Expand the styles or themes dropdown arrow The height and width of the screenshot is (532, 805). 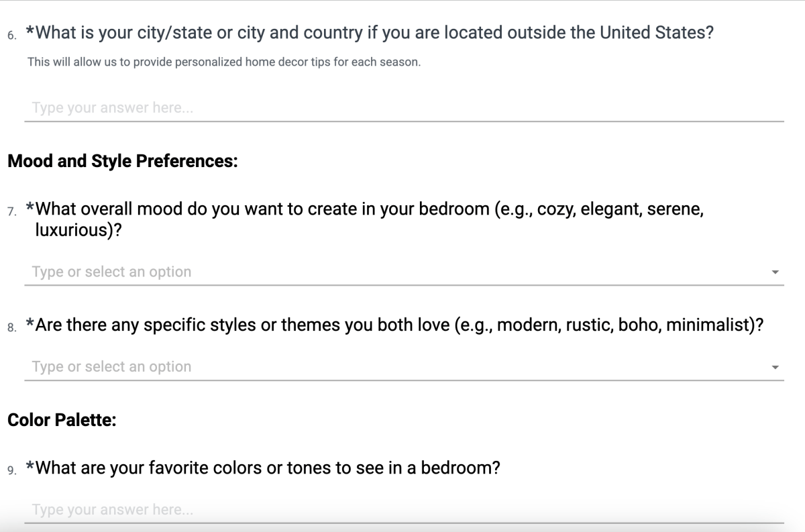pyautogui.click(x=775, y=368)
